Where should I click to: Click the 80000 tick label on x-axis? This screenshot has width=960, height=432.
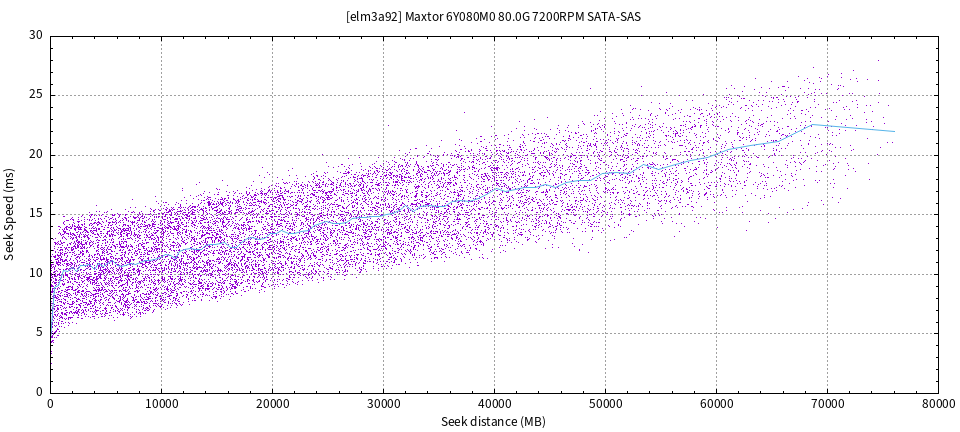tap(937, 403)
